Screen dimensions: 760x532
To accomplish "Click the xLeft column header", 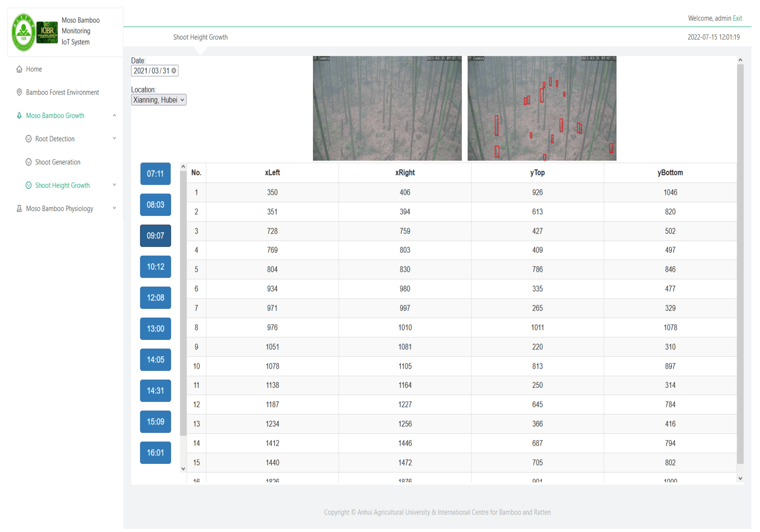I will pos(272,172).
